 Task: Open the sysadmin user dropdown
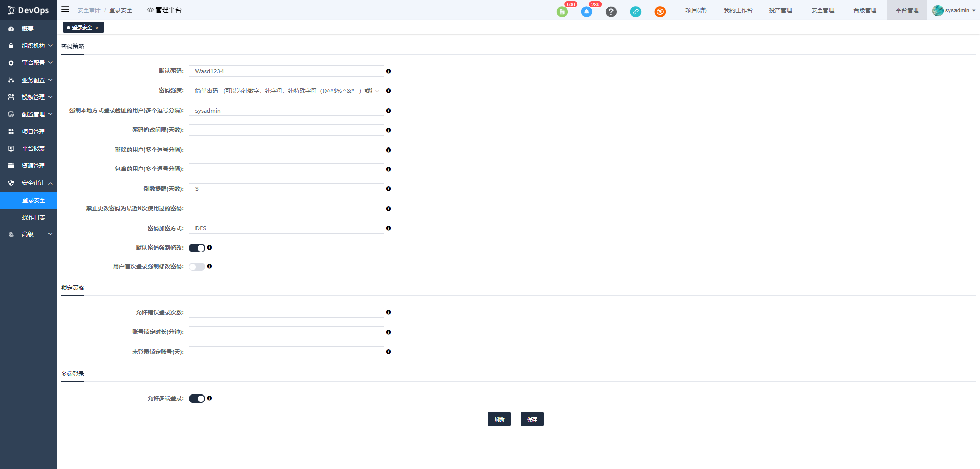tap(953, 10)
